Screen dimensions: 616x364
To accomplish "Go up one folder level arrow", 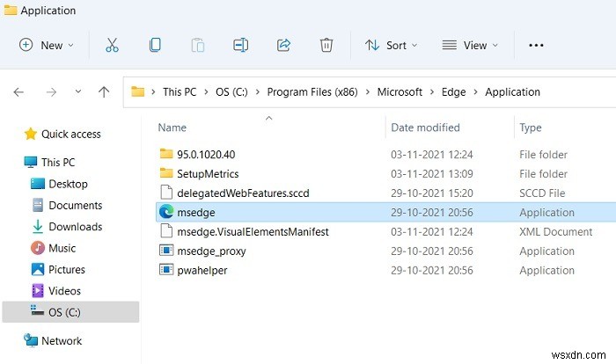I will point(104,92).
